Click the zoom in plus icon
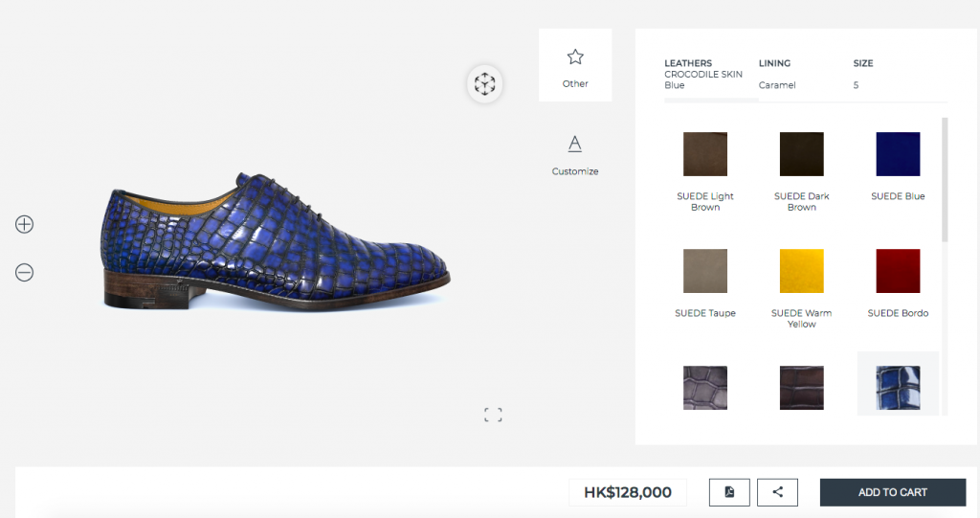The width and height of the screenshot is (980, 518). click(25, 224)
